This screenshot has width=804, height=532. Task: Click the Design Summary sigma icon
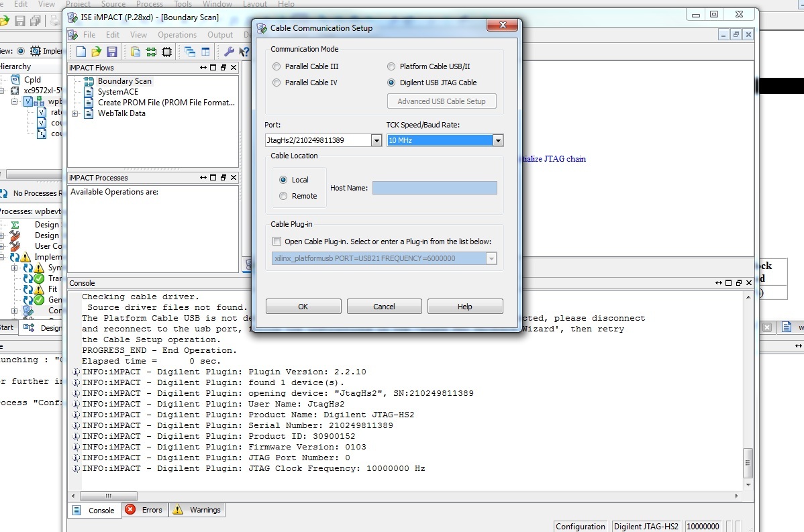tap(15, 225)
